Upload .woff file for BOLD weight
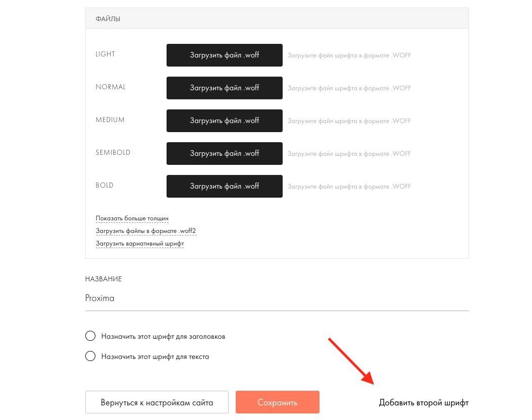532x420 pixels. (224, 186)
